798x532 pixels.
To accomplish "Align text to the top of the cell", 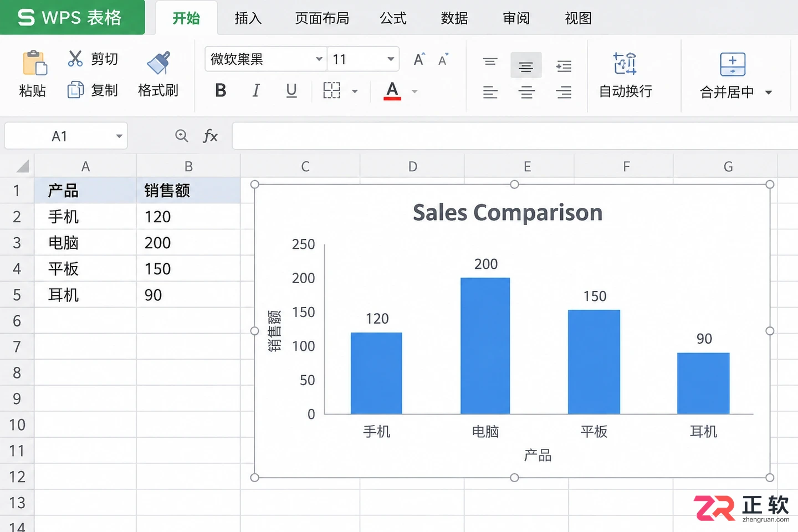I will 490,62.
